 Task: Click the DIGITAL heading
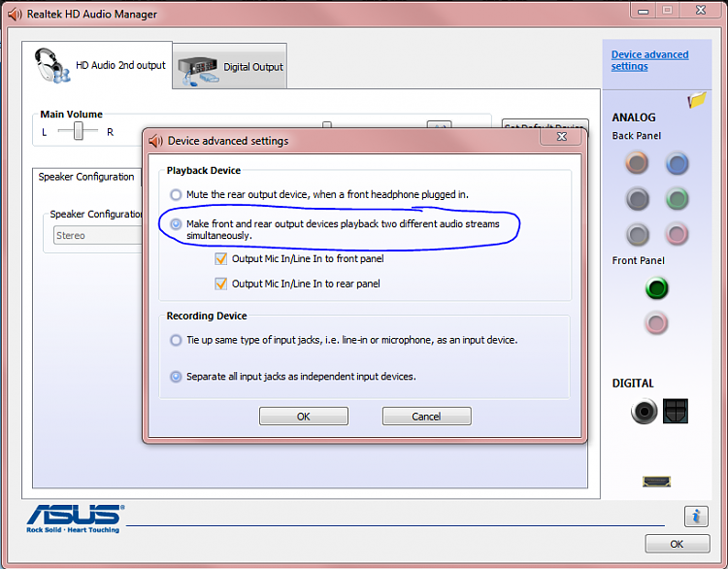point(632,384)
